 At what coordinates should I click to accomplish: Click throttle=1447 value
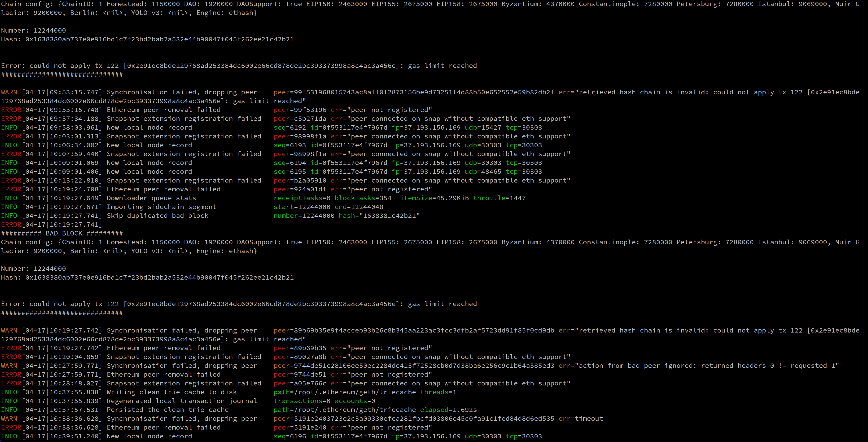pyautogui.click(x=499, y=198)
